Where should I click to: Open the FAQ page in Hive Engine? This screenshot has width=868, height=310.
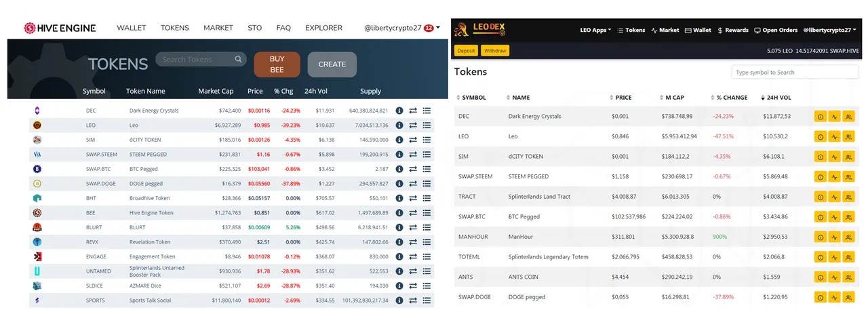tap(283, 28)
